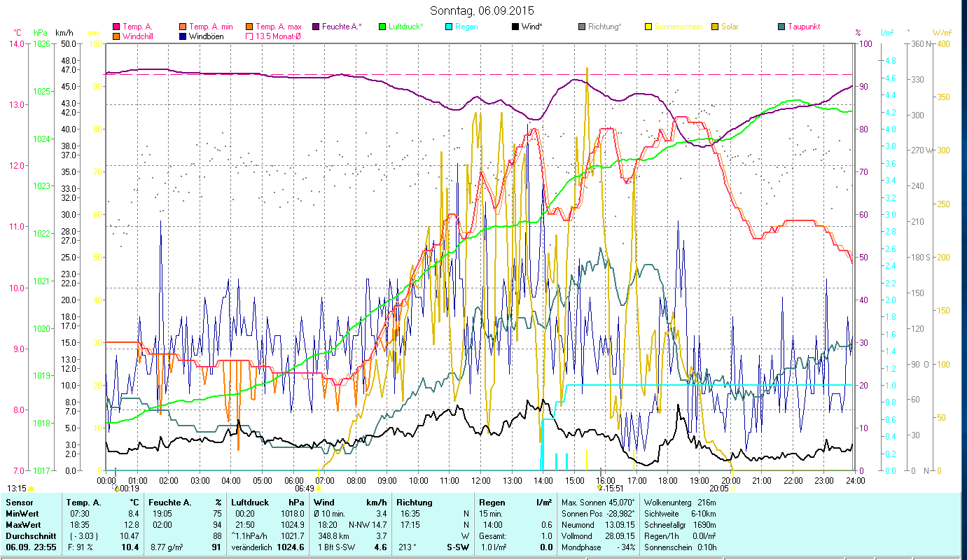
Task: Click the minimum temperature value 8.4
Action: click(x=133, y=514)
